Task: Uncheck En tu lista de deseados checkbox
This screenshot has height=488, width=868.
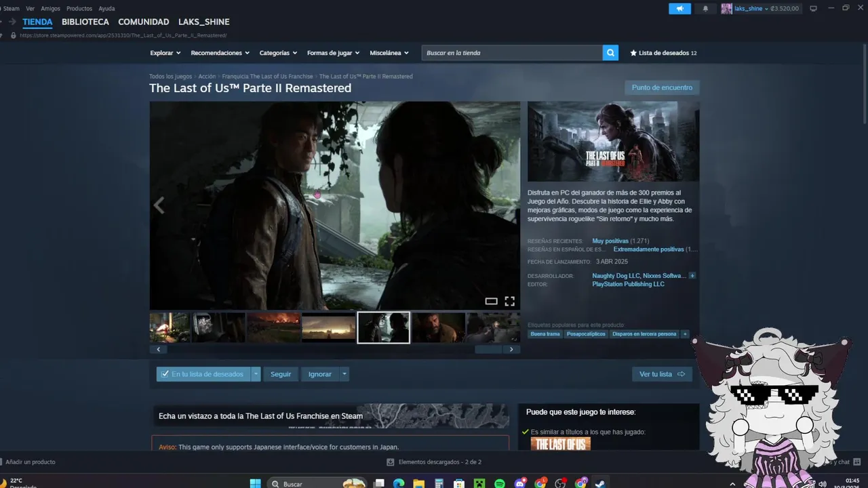Action: pyautogui.click(x=165, y=374)
